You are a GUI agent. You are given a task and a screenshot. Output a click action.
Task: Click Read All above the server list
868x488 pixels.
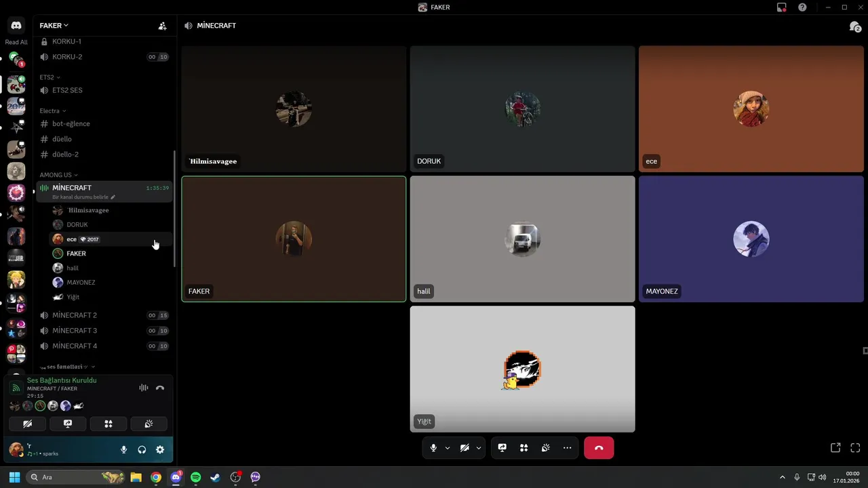pyautogui.click(x=16, y=42)
